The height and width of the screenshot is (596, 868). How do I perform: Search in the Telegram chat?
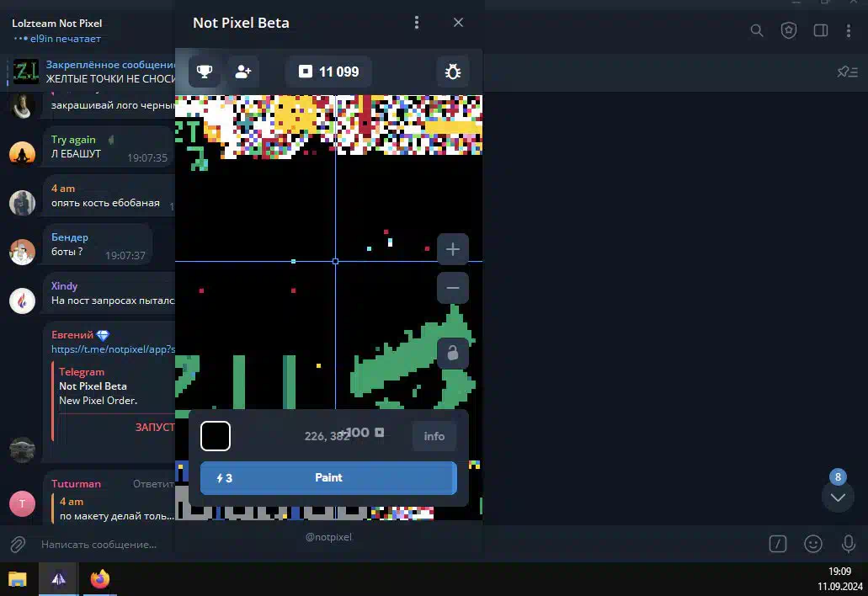(757, 30)
